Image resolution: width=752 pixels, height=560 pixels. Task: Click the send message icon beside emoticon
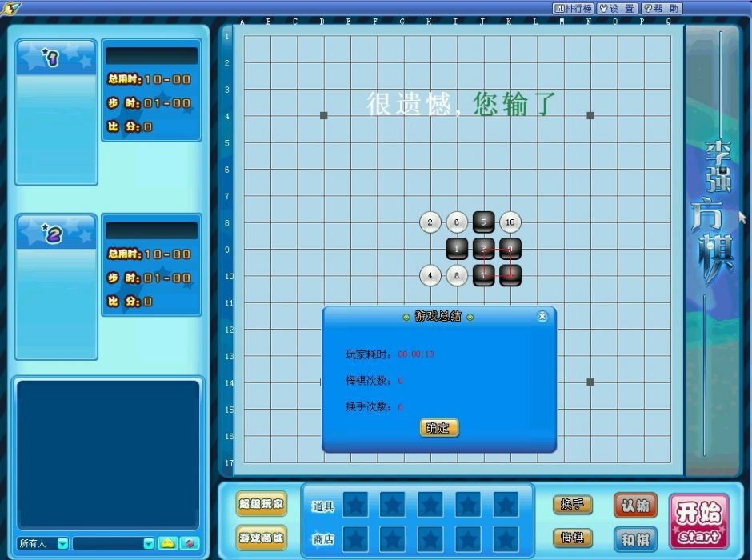[x=190, y=543]
